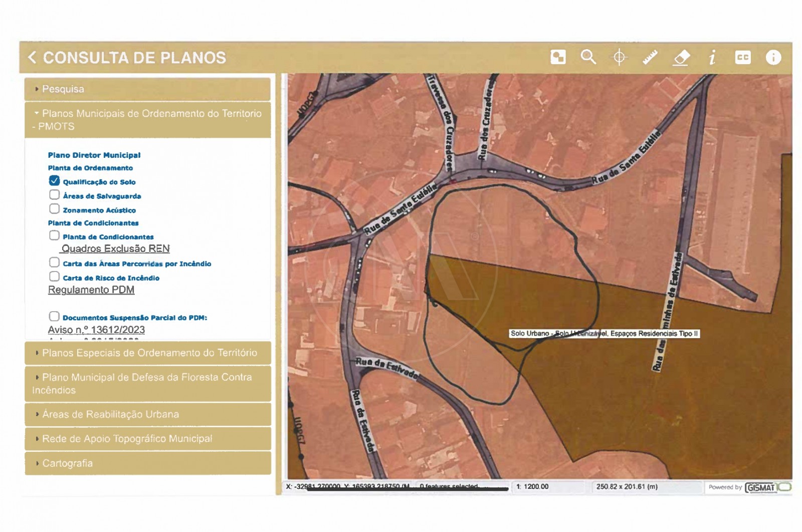This screenshot has height=532, width=802.
Task: Click the back arrow beside Consulta de Planos
Action: tap(33, 58)
